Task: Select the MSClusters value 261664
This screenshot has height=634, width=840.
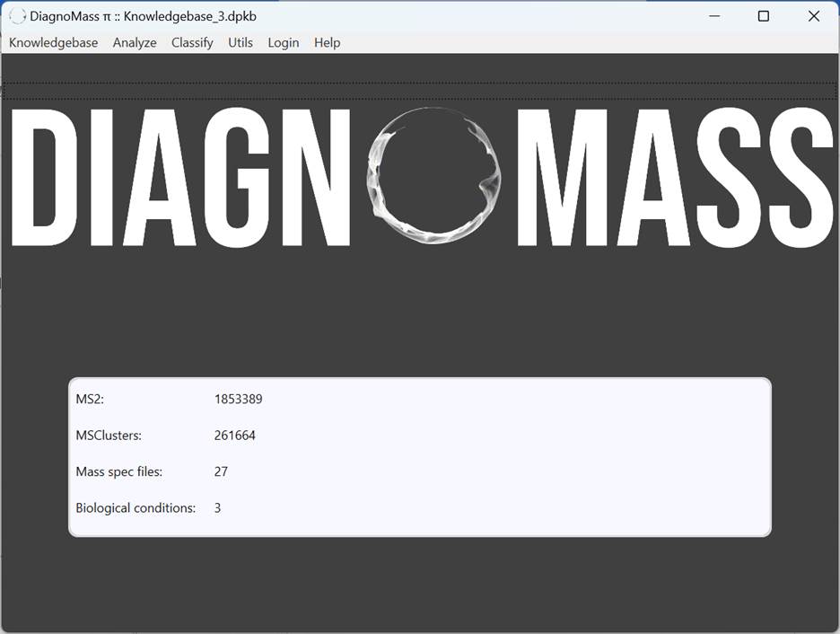Action: click(234, 436)
